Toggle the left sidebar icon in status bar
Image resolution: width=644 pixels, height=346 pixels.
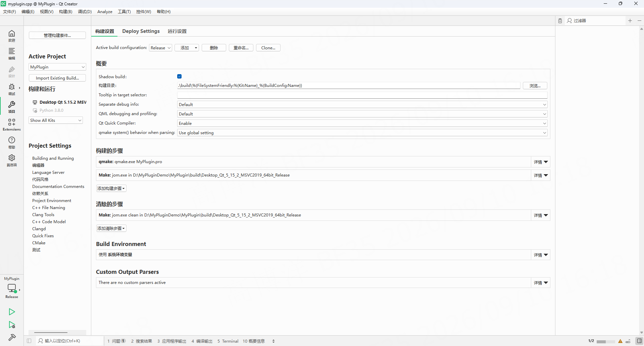[29, 341]
